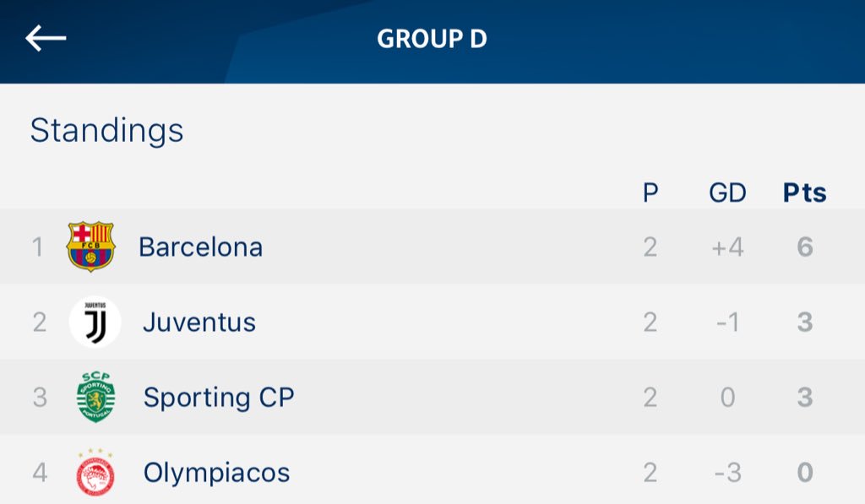Select the Juventus team name

coord(199,322)
